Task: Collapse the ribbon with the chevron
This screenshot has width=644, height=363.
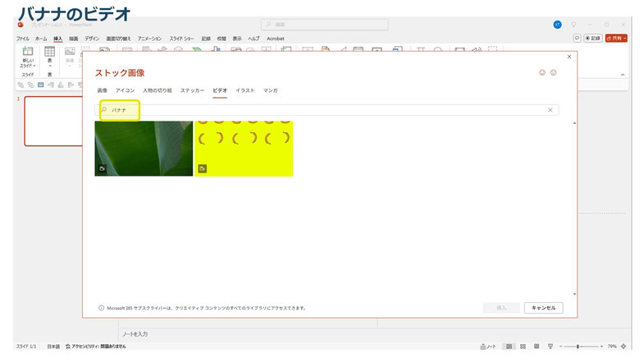Action: point(623,75)
